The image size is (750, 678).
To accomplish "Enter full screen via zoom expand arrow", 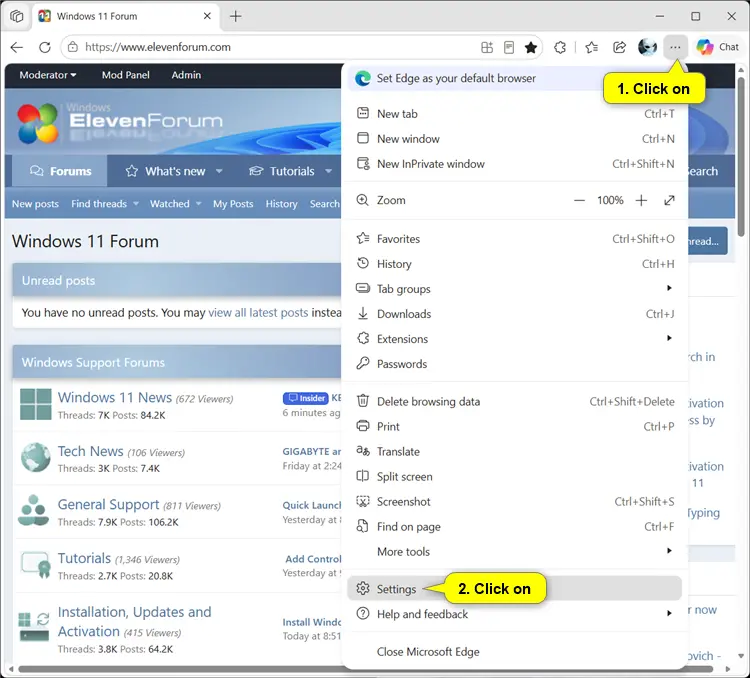I will pos(669,200).
